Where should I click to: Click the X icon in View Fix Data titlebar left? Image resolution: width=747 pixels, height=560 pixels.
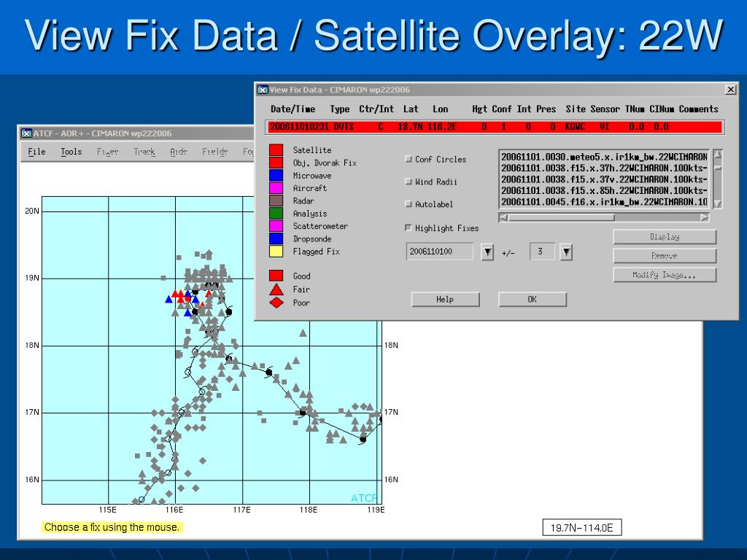[263, 90]
